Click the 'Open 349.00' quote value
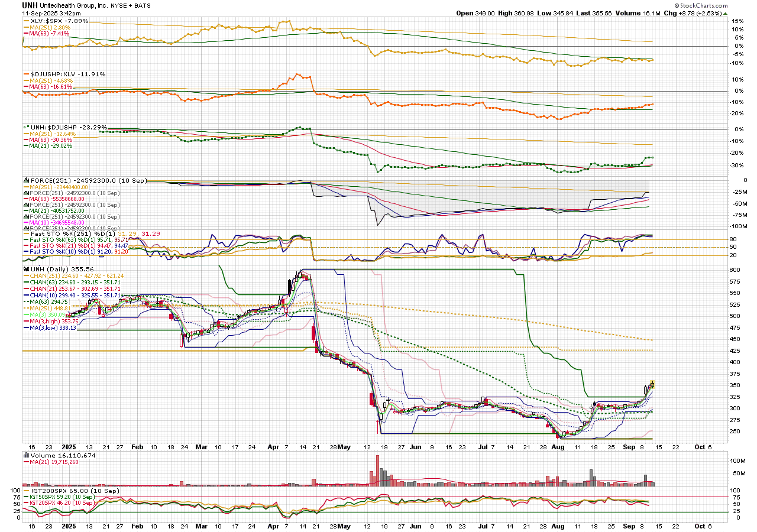This screenshot has height=532, width=757. coord(474,12)
